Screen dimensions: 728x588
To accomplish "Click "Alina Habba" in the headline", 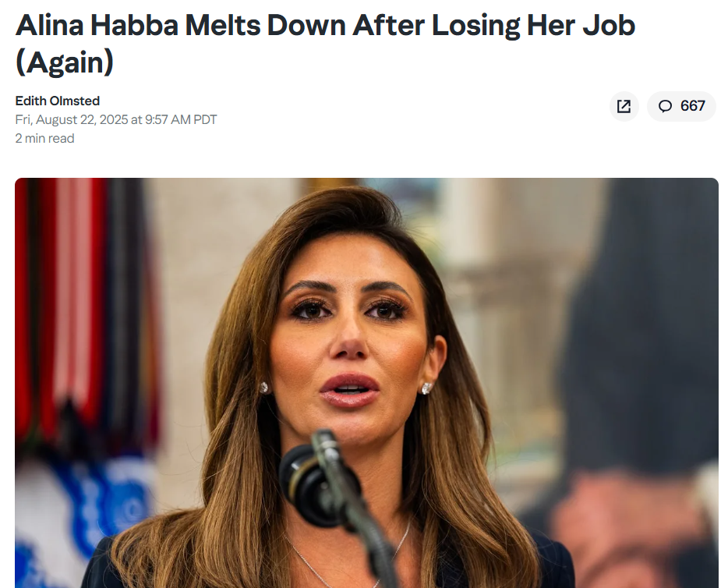I will 97,25.
